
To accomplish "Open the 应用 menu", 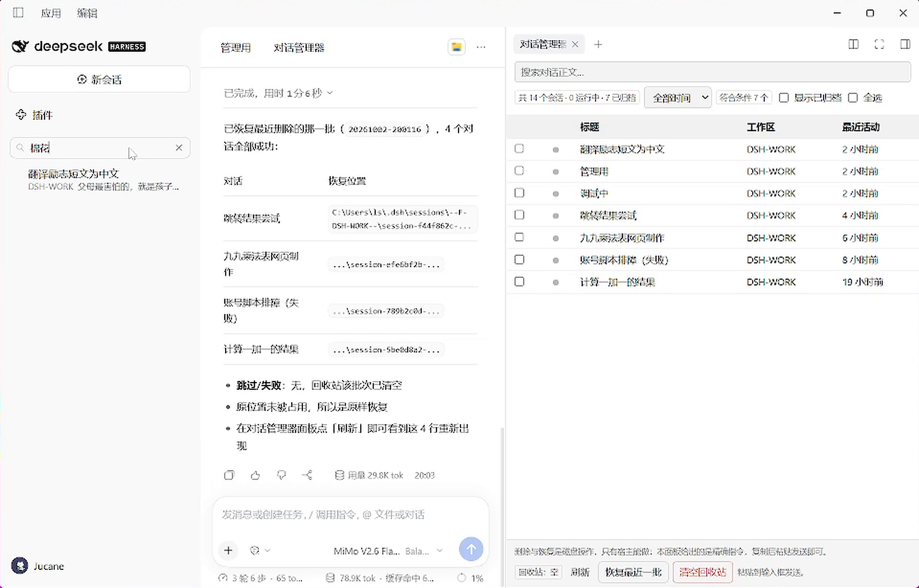I will click(51, 13).
